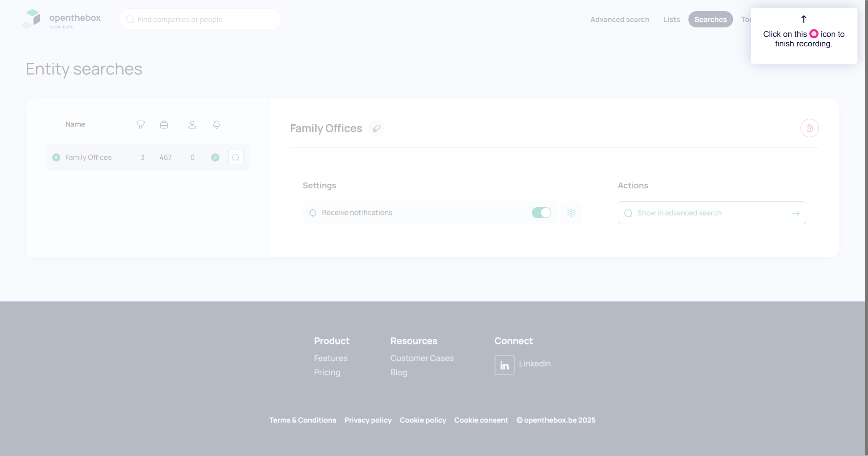Screen dimensions: 868x456
Task: Open the Pricing footer link
Action: click(327, 372)
